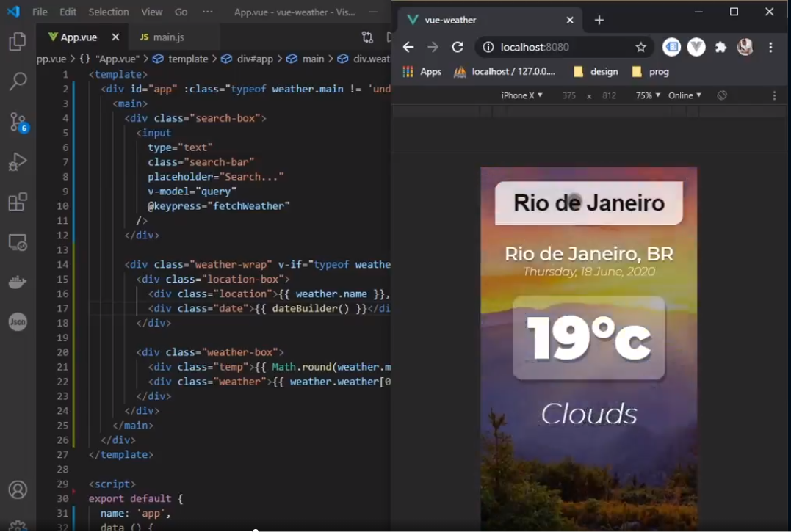The height and width of the screenshot is (532, 791).
Task: Click the device height field 812
Action: tap(609, 95)
